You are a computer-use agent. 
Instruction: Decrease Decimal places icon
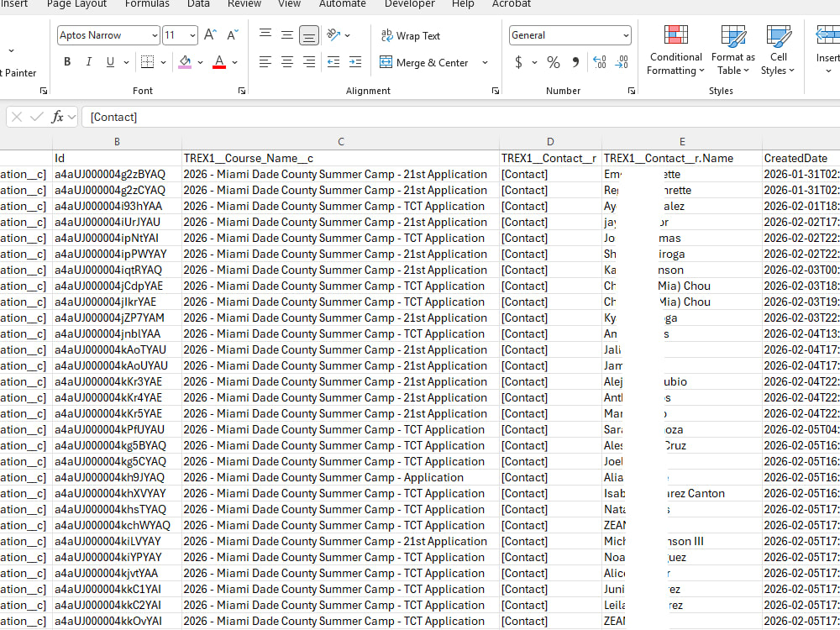[622, 62]
